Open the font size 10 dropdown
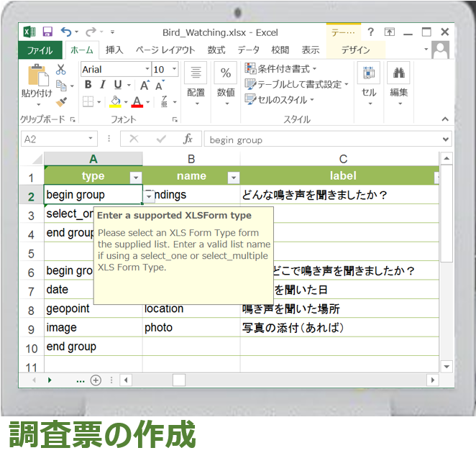 point(174,69)
